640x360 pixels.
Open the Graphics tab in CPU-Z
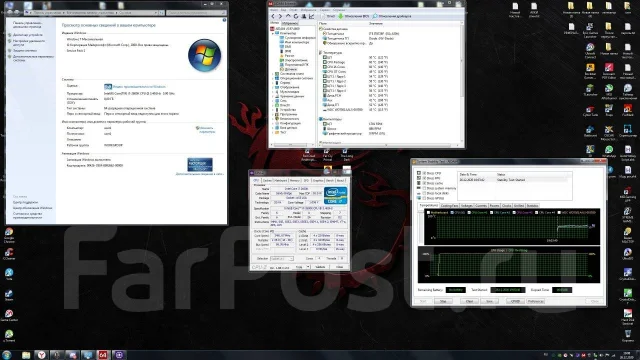click(318, 180)
